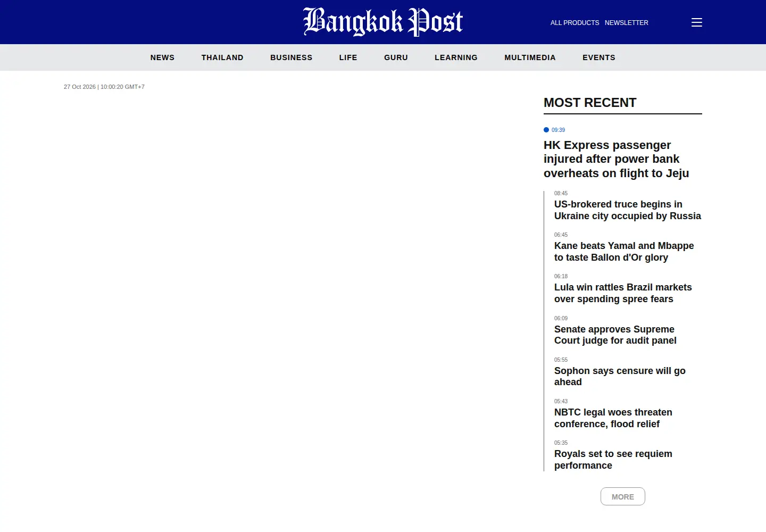Select BUSINESS in the navigation bar
Screen dimensions: 766x532
coord(292,57)
